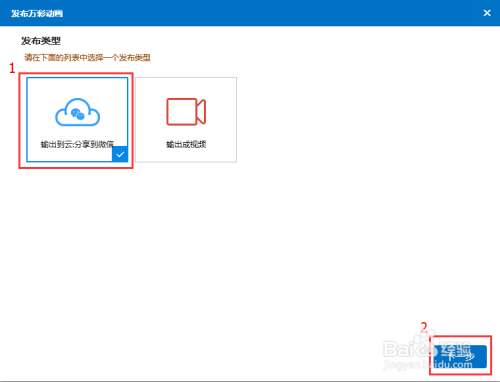Viewport: 500px width, 382px height.
Task: Click empty area inside the cloud card above its icon
Action: click(x=77, y=87)
